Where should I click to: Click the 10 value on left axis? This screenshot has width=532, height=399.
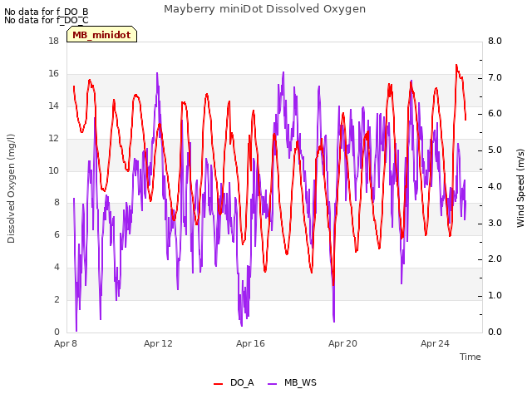coord(53,170)
